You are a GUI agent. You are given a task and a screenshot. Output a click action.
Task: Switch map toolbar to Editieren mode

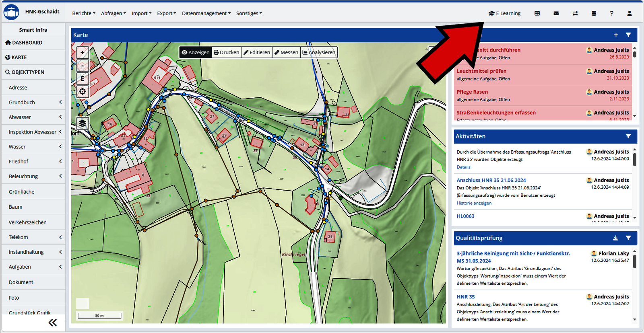[x=257, y=52]
